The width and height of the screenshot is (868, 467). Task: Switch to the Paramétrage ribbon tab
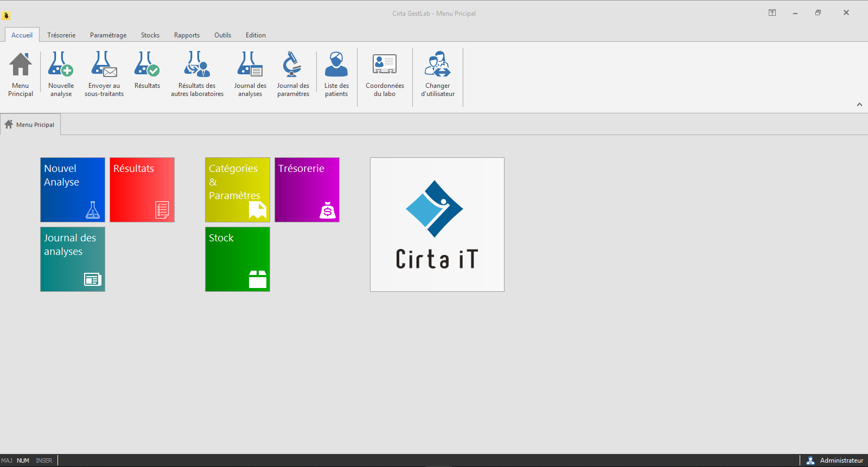[108, 35]
